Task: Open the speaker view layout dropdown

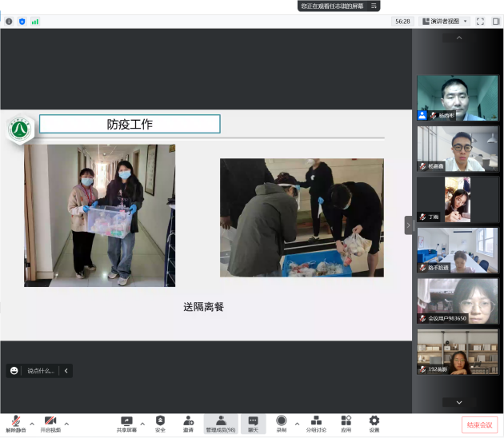Action: (445, 22)
